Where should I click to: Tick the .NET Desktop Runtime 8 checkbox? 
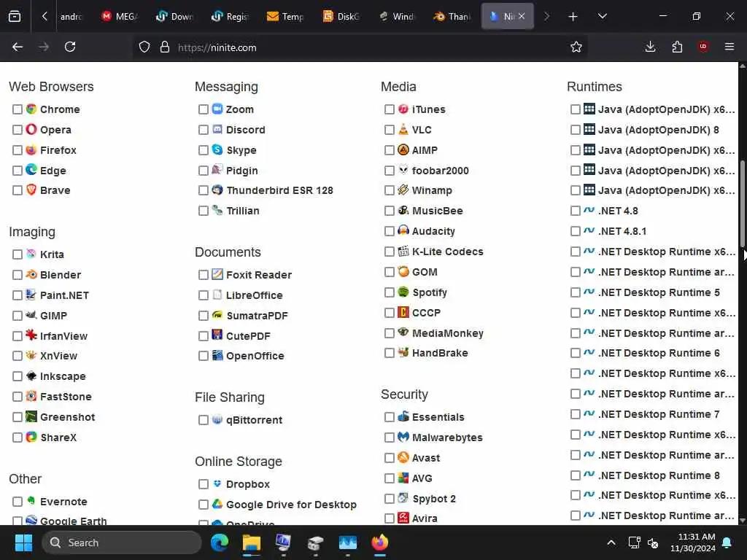tap(576, 475)
